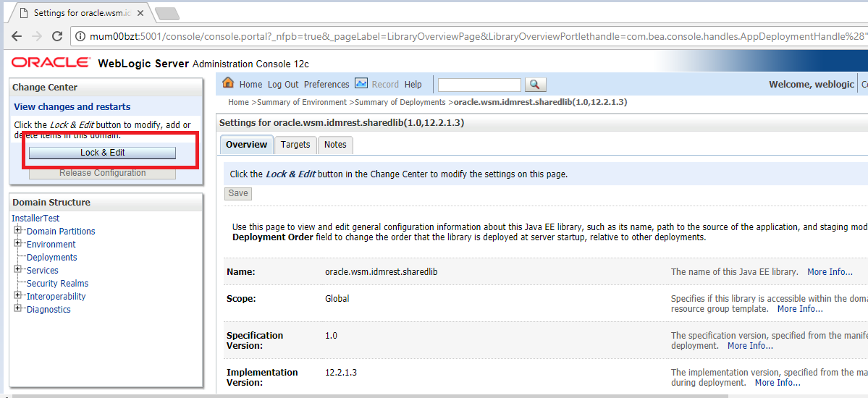Image resolution: width=868 pixels, height=398 pixels.
Task: Select Security Realms in tree
Action: (58, 284)
